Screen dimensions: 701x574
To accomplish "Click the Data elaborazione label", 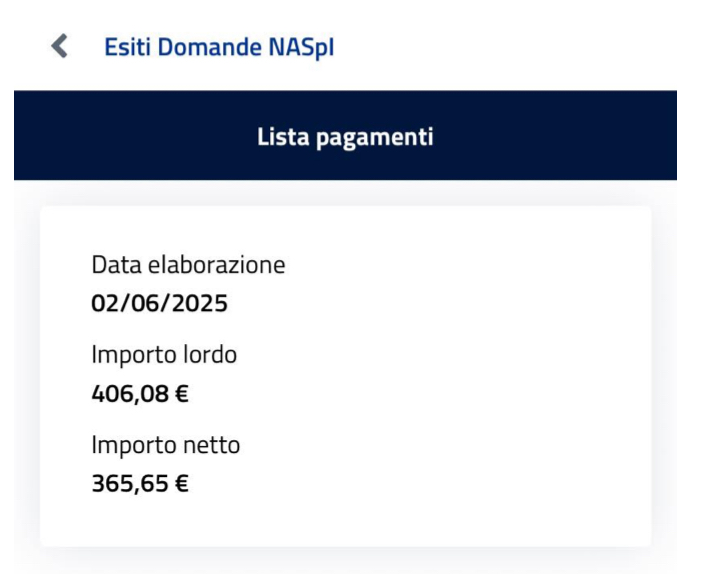I will point(188,265).
